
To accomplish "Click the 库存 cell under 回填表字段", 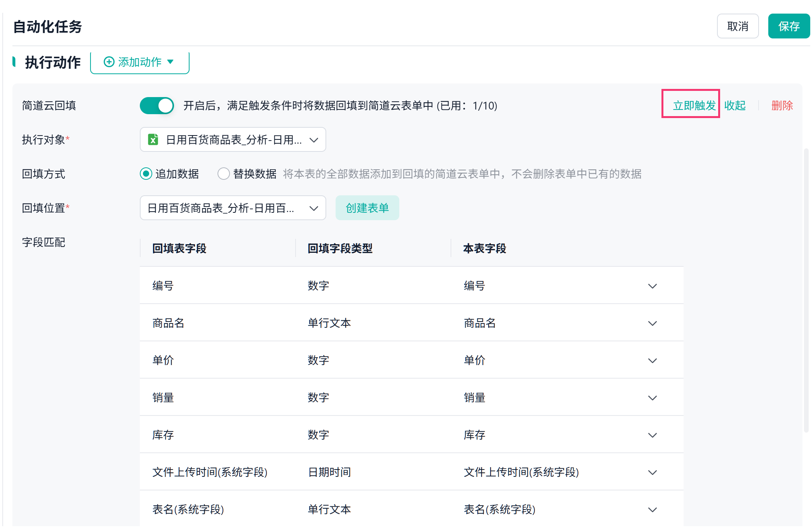I will point(163,435).
